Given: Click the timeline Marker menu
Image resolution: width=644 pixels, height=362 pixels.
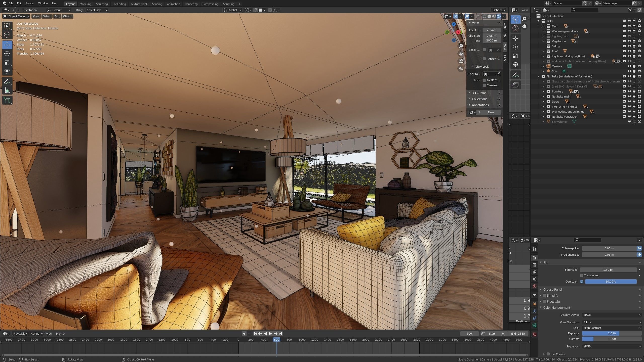Looking at the screenshot, I should tap(60, 334).
